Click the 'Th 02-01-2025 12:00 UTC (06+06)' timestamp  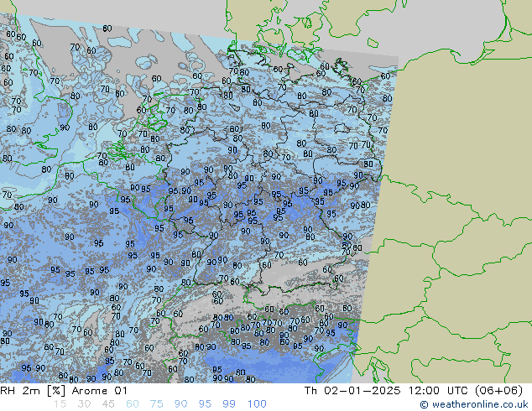(414, 391)
